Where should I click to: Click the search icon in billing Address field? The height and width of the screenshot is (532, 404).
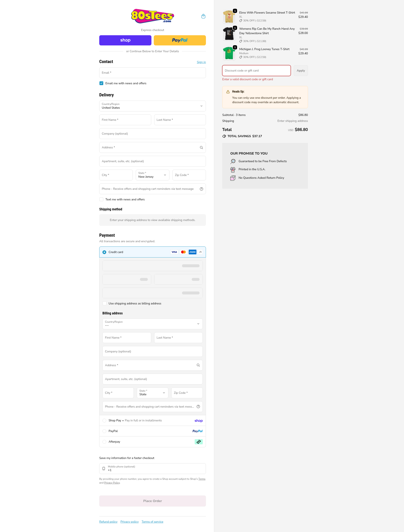click(x=198, y=365)
